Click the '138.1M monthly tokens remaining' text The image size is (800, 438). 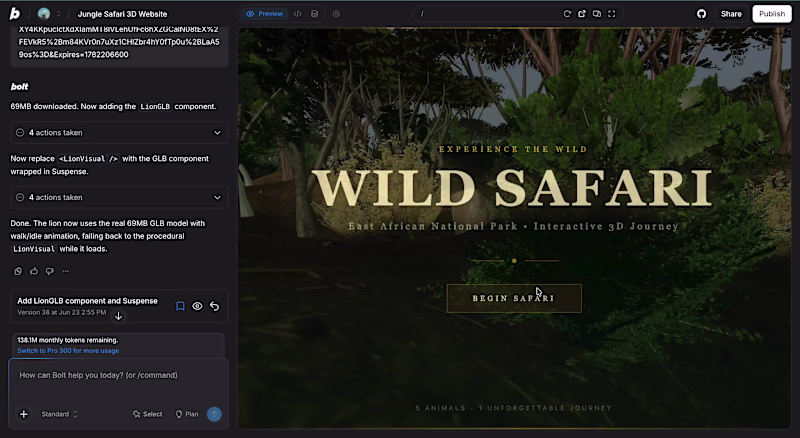tap(67, 340)
